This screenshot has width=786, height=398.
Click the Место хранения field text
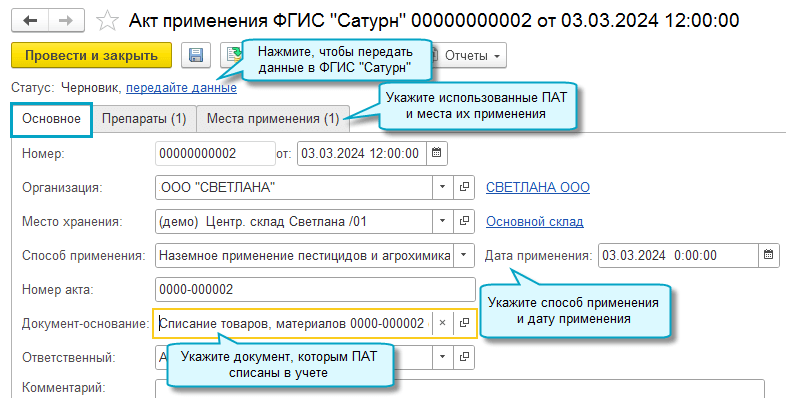[294, 221]
